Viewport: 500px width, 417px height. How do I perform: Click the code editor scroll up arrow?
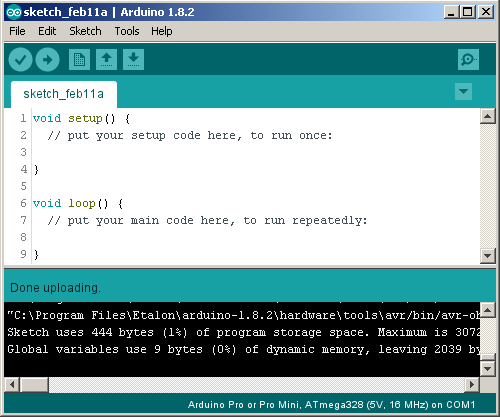click(x=488, y=116)
